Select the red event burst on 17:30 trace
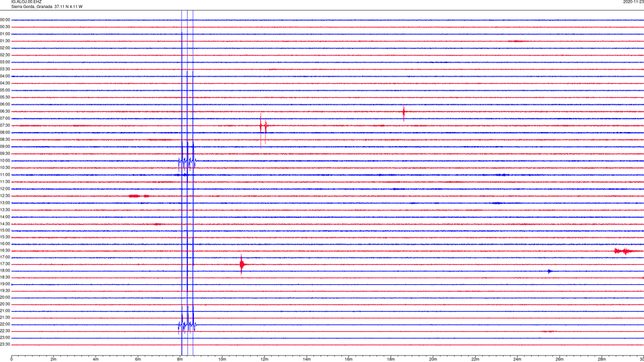The image size is (644, 362). coord(242,264)
